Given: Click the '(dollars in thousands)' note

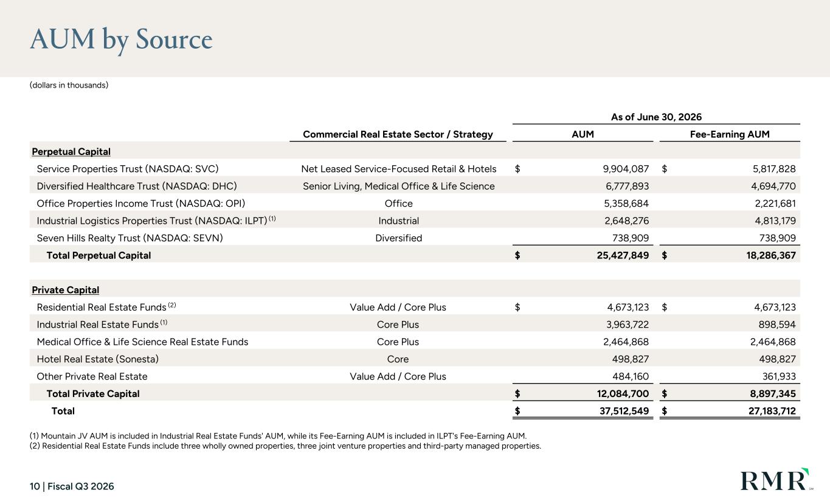Looking at the screenshot, I should [x=69, y=85].
